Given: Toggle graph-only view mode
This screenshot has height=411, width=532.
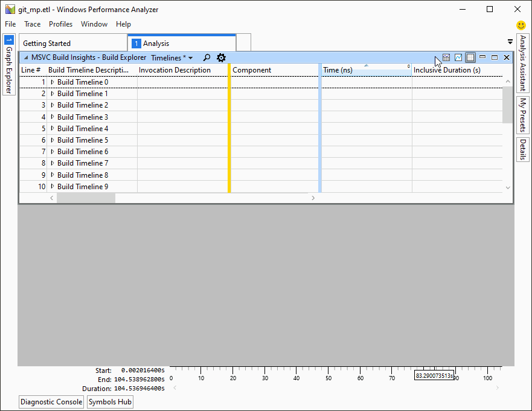Looking at the screenshot, I should (x=457, y=57).
